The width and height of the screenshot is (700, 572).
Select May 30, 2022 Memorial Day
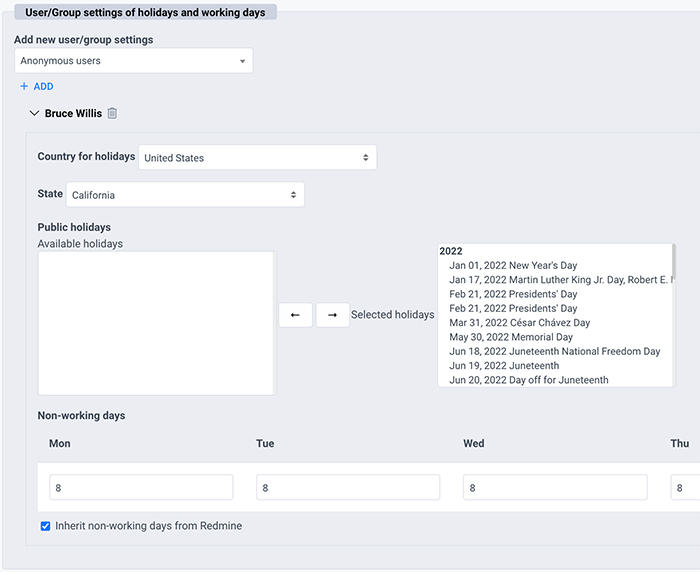point(511,337)
